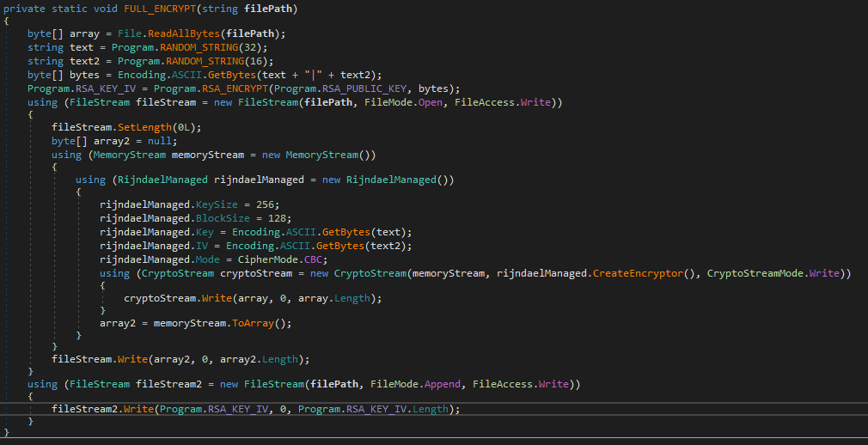The height and width of the screenshot is (445, 868).
Task: Click the "|" string literal
Action: [314, 75]
